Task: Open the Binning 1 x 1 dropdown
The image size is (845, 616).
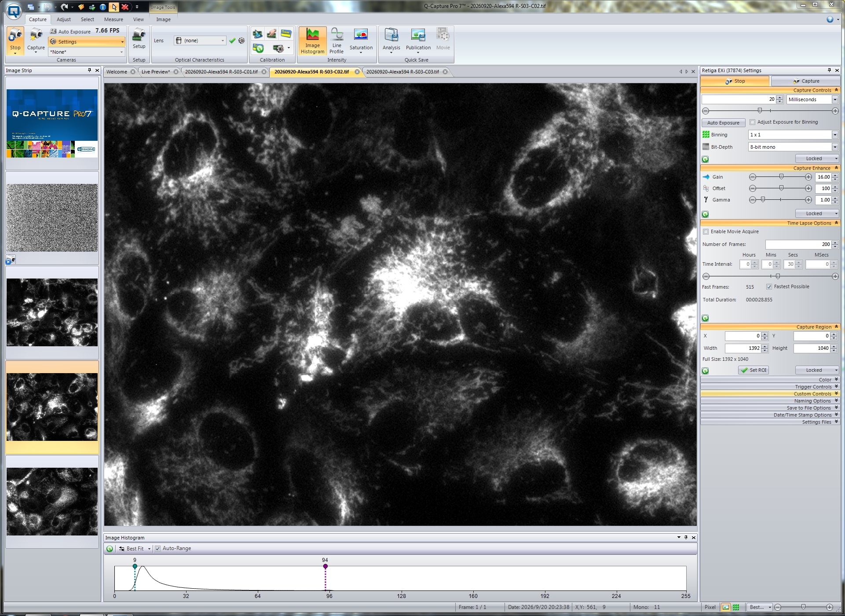Action: coord(834,135)
